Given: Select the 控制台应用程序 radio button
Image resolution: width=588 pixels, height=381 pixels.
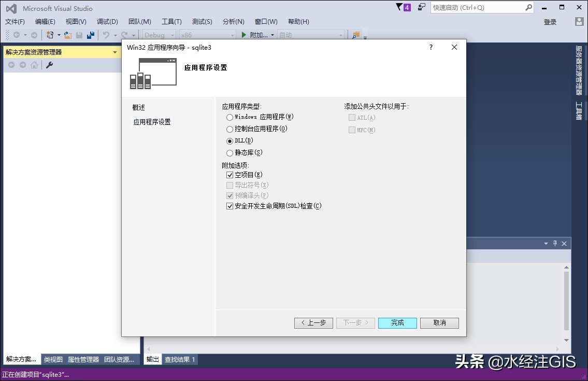Looking at the screenshot, I should (230, 129).
